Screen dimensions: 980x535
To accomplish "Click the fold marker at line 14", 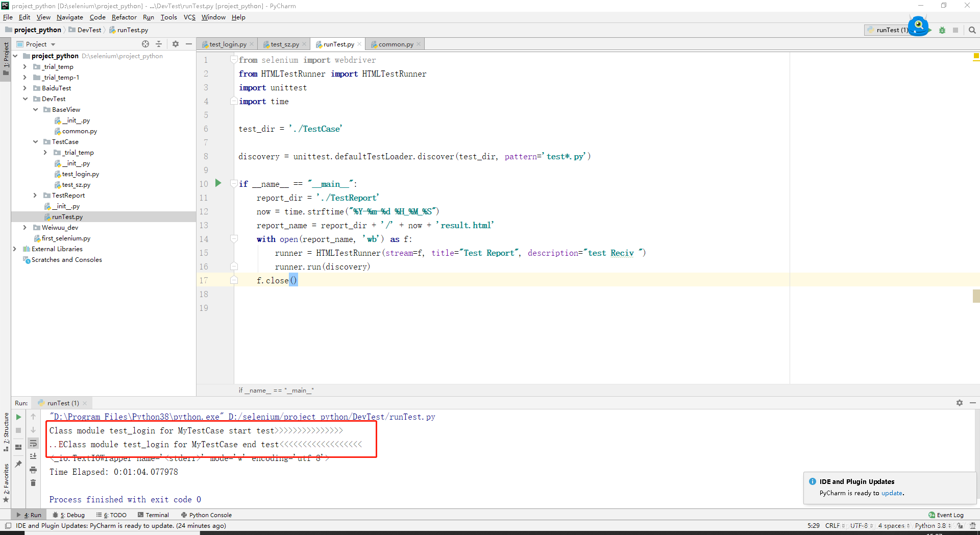I will pos(234,238).
